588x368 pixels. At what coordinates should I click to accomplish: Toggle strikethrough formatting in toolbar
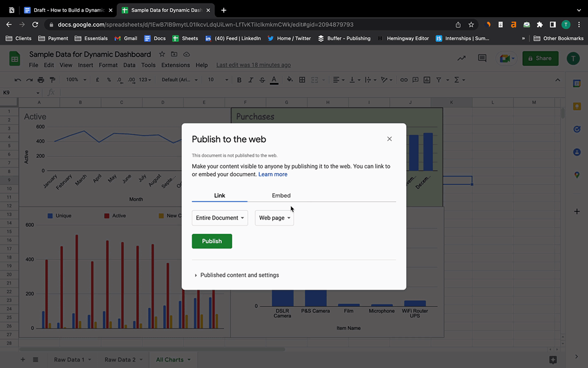pos(262,80)
